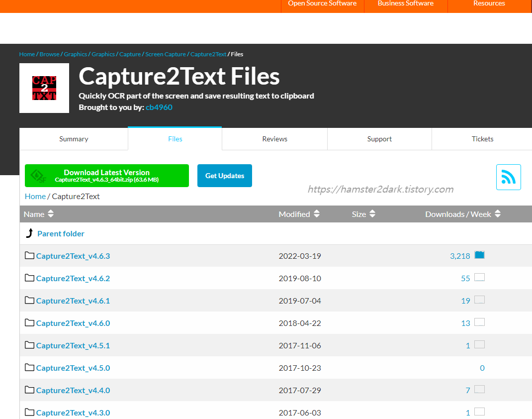Open the Capture2Text_v4.4.0 folder link
532x419 pixels.
(x=73, y=391)
